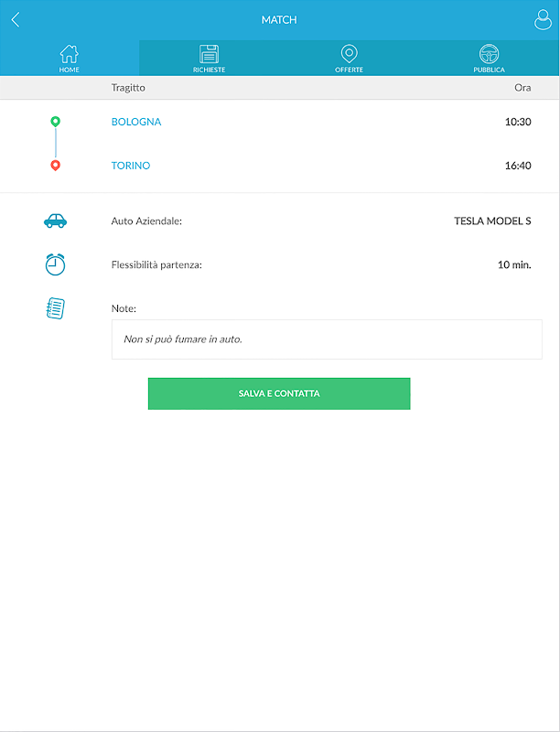Click the red destination pin icon
Image resolution: width=560 pixels, height=732 pixels.
[x=55, y=166]
